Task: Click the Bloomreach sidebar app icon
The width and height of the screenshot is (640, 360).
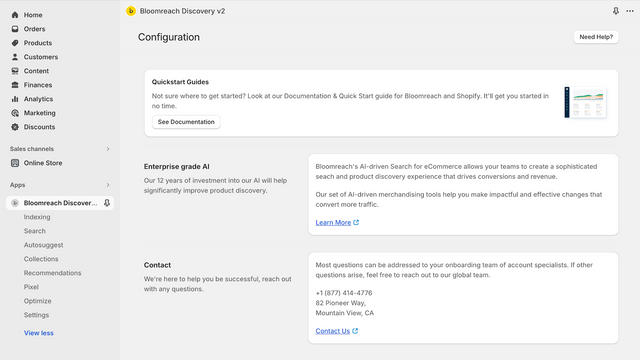Action: (15, 203)
